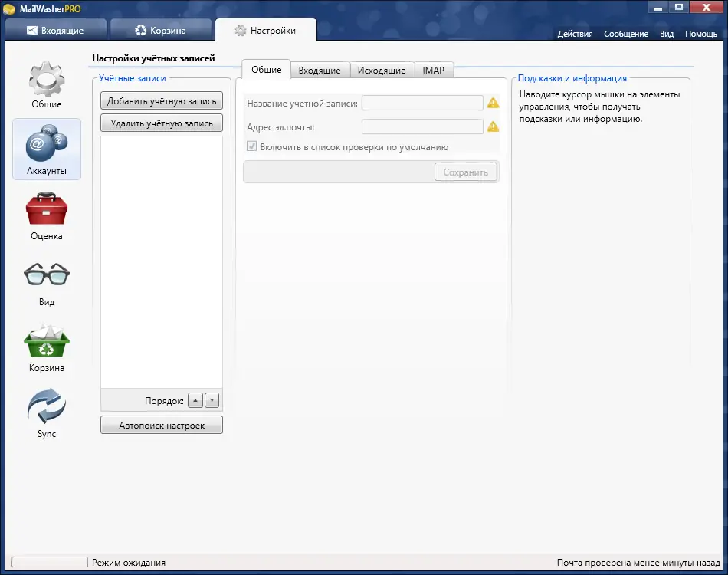The image size is (728, 575).
Task: Click the Подсказки и информация heading
Action: point(572,78)
